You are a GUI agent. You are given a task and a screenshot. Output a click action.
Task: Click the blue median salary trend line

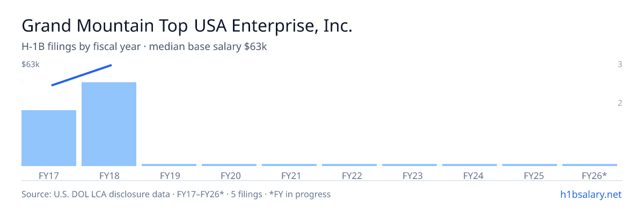(82, 75)
